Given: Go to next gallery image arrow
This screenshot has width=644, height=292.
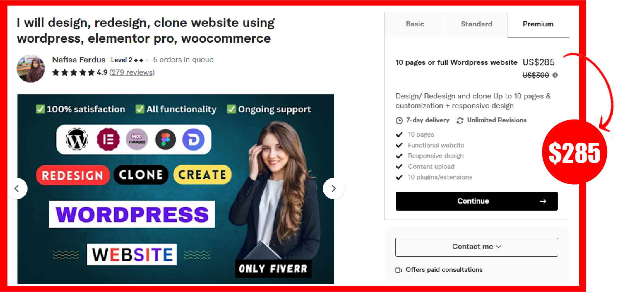Looking at the screenshot, I should tap(334, 188).
